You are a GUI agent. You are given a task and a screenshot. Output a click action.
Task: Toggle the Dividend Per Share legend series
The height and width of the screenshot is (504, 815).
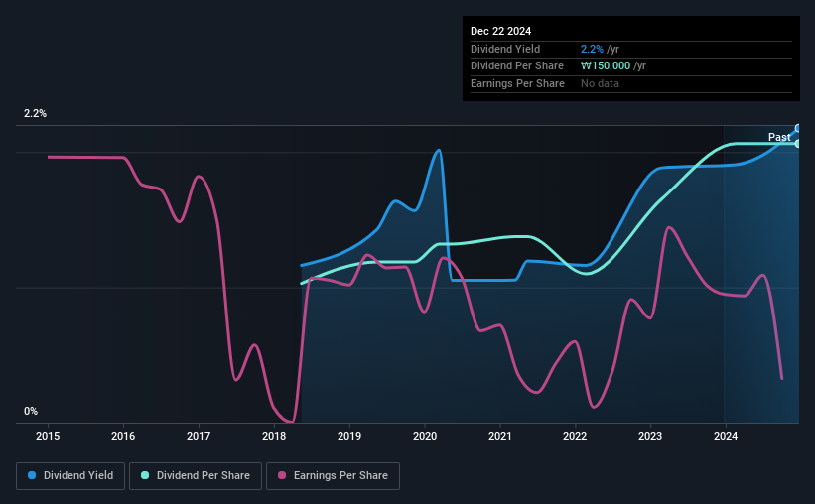pyautogui.click(x=196, y=476)
